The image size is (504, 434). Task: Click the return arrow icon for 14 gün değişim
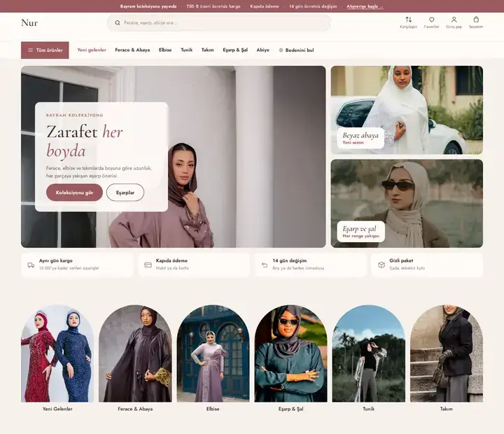pyautogui.click(x=265, y=265)
